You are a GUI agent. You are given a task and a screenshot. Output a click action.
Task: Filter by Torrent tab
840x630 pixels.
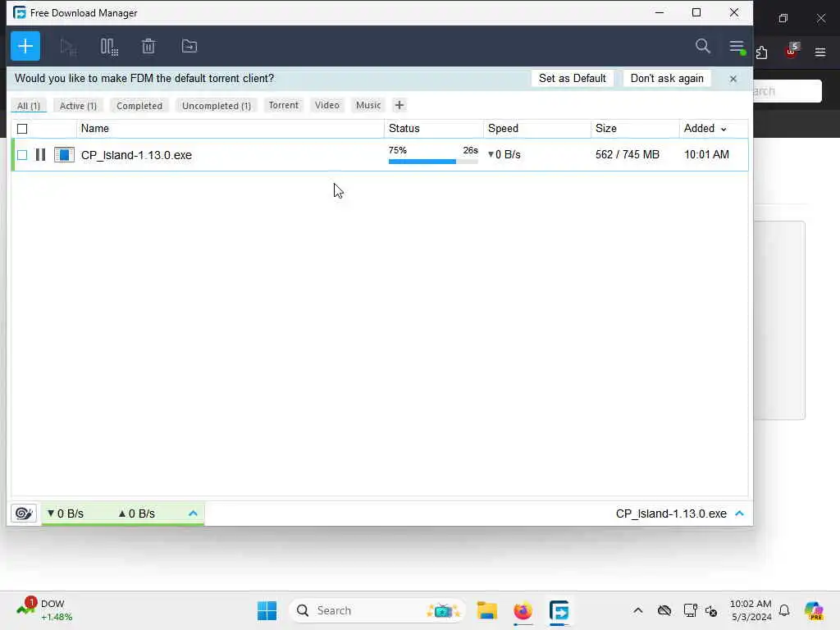[283, 105]
